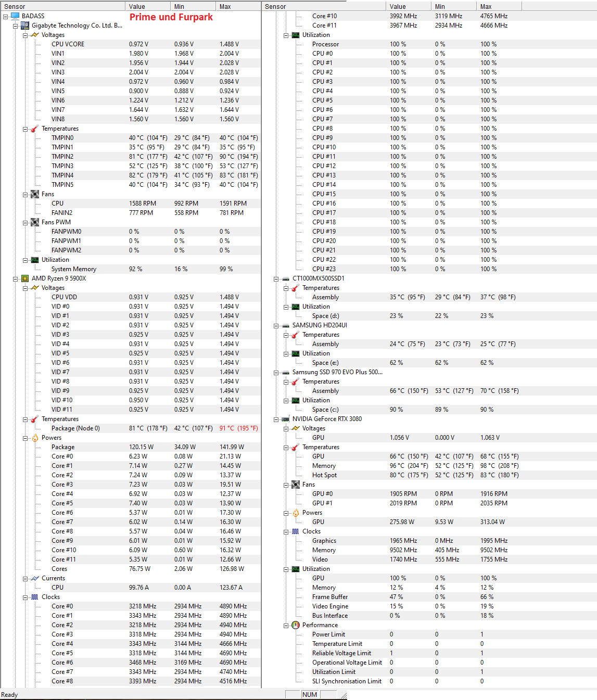Click the thermometer icon above Hot Spot group
The width and height of the screenshot is (597, 700).
[x=296, y=447]
